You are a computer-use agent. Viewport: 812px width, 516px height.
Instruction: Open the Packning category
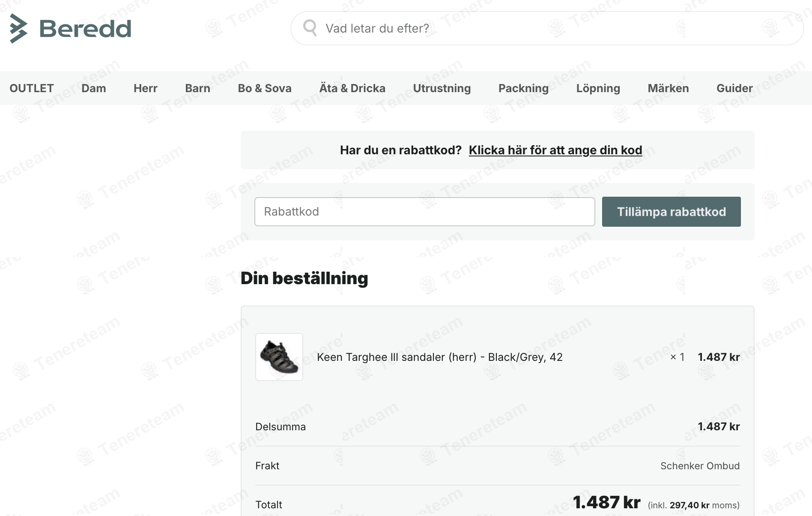pos(523,88)
